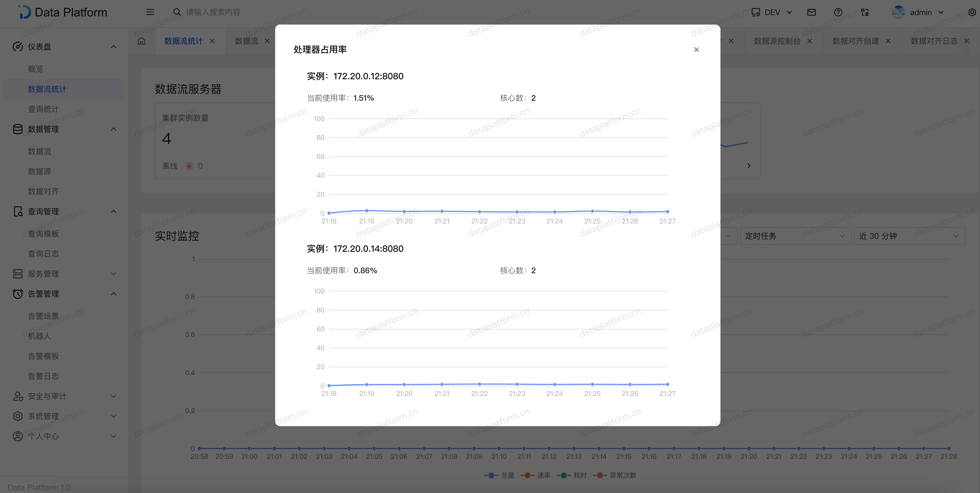Go to 告警日志 in sidebar
Screen dimensions: 980x493
pos(43,376)
